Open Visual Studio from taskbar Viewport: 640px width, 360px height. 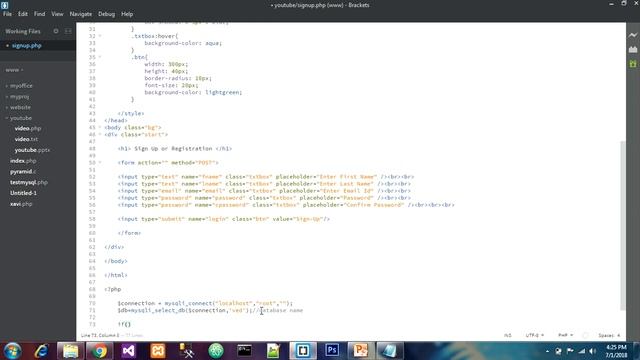click(x=128, y=351)
